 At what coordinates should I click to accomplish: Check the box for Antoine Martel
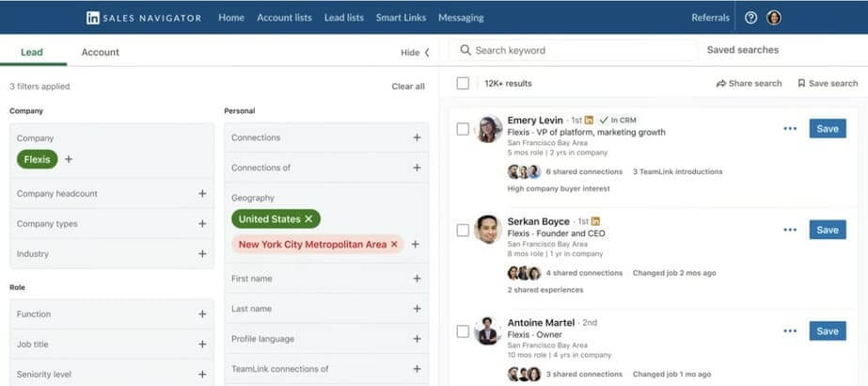pos(463,331)
